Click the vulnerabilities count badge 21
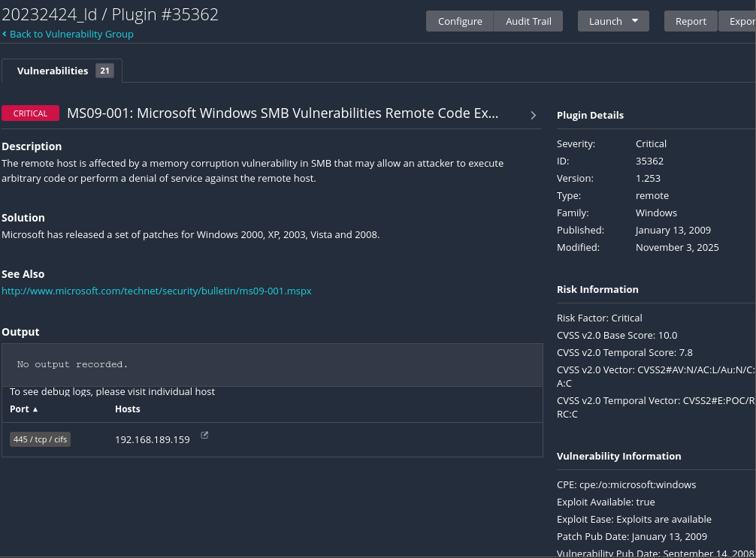Viewport: 756px width, 558px height. (x=104, y=71)
